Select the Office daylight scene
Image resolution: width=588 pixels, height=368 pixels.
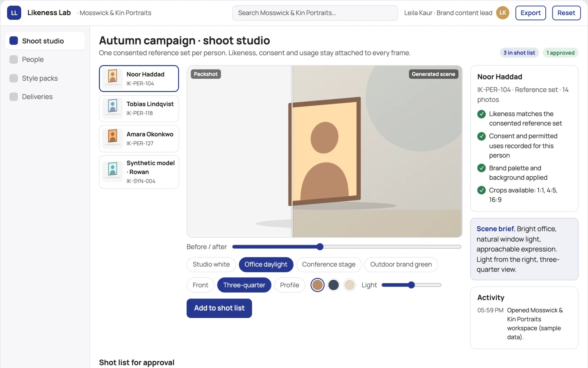(266, 265)
